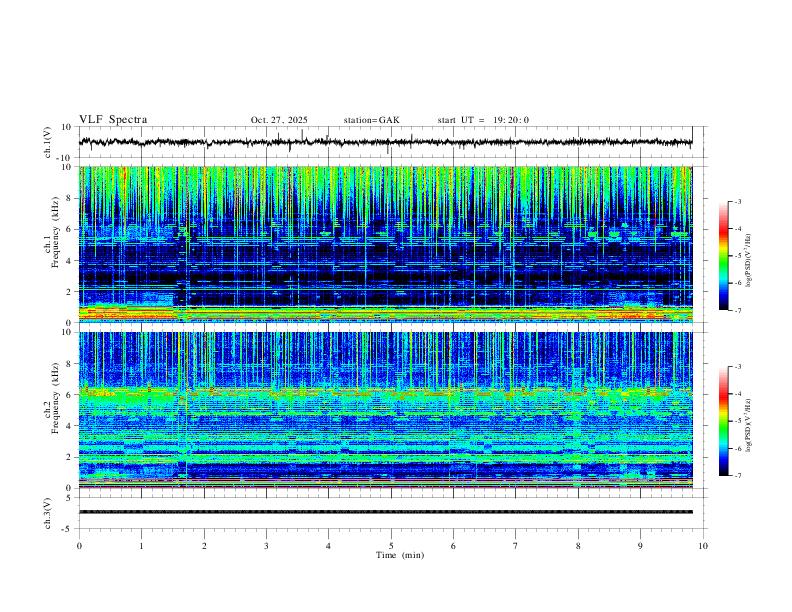Click the "8" minute tick on the time axis

(578, 546)
